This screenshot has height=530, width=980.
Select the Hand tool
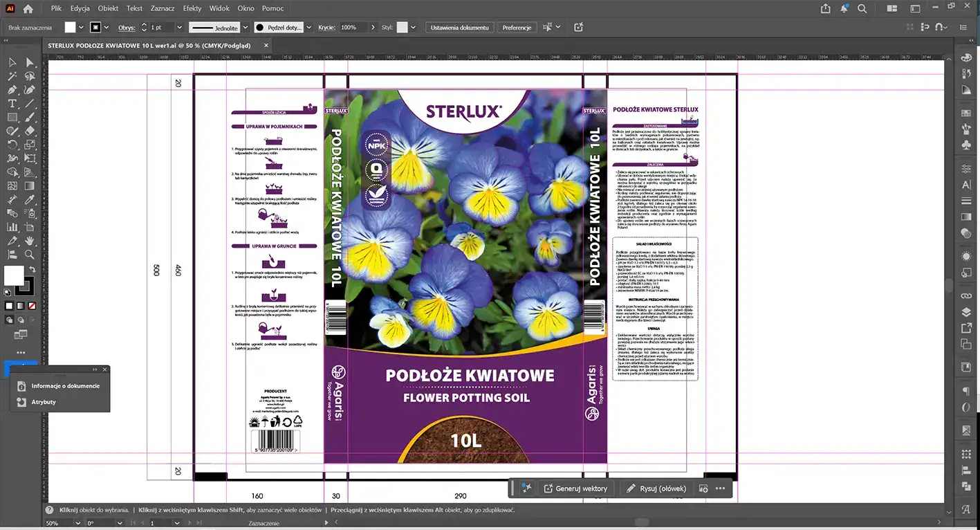[30, 241]
